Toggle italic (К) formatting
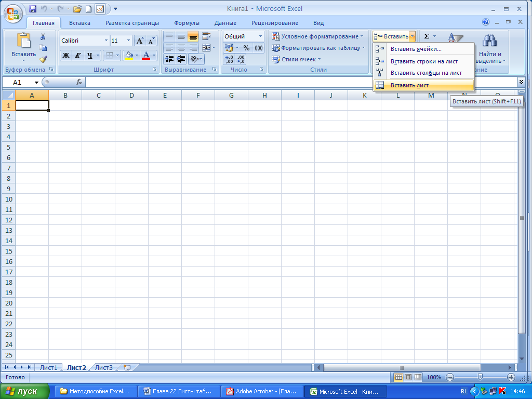The image size is (532, 399). pos(78,55)
